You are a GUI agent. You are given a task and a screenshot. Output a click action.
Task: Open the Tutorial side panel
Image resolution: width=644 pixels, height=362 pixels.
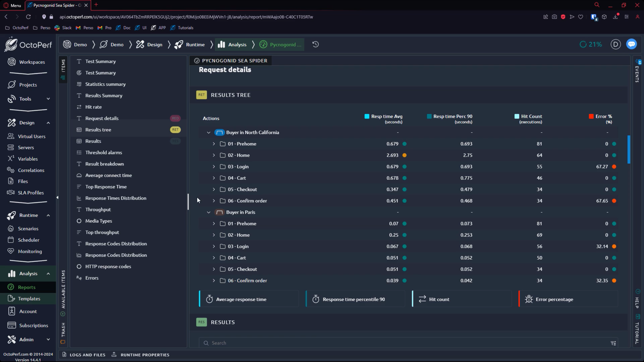(637, 329)
